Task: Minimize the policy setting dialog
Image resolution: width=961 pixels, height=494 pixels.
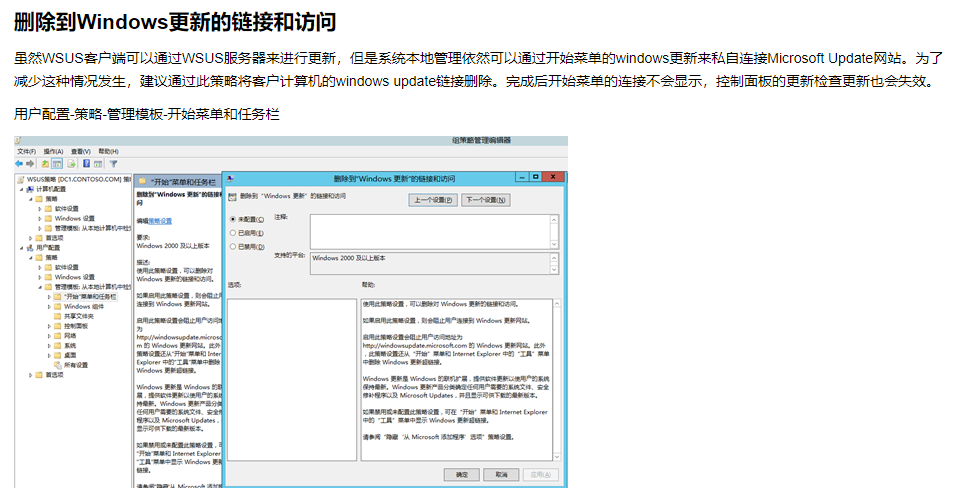Action: (522, 177)
